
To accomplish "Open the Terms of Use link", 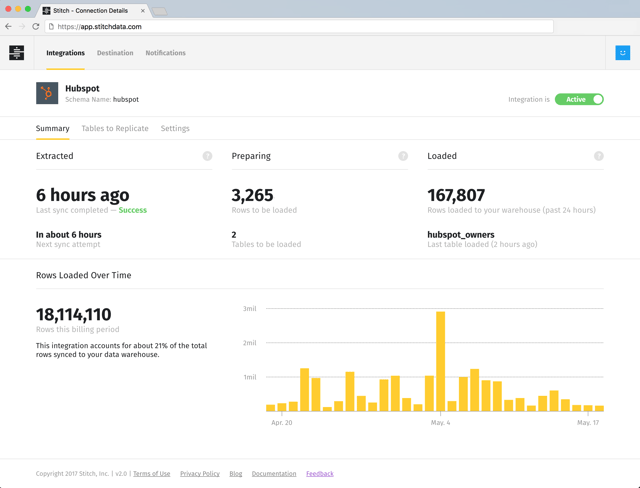I will [x=151, y=474].
